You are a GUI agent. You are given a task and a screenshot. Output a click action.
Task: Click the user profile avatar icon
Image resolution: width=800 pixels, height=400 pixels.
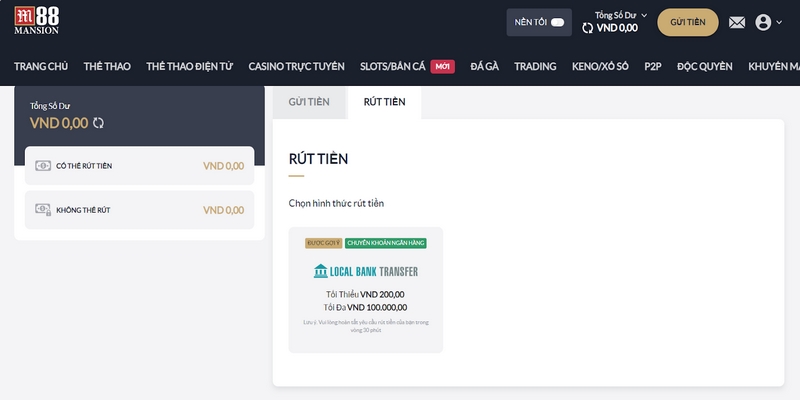click(764, 22)
